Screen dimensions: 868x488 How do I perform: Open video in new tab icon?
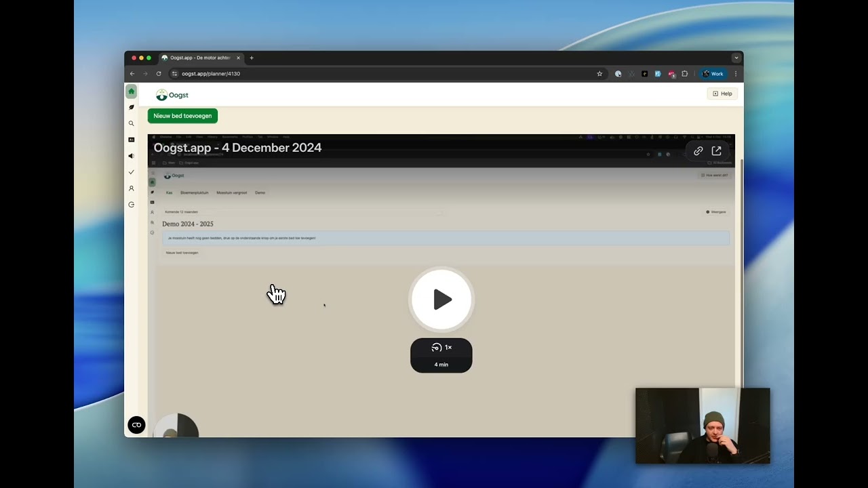[x=717, y=151]
